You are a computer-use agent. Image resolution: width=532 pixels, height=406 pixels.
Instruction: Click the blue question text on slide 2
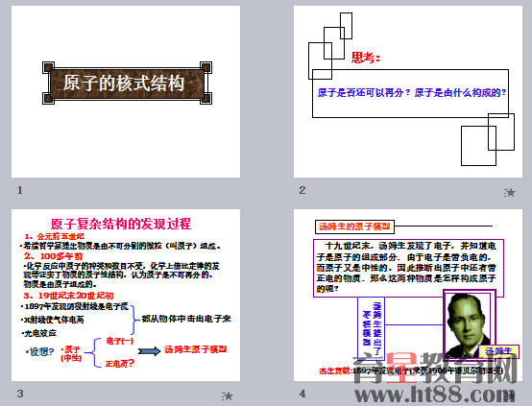pyautogui.click(x=412, y=92)
